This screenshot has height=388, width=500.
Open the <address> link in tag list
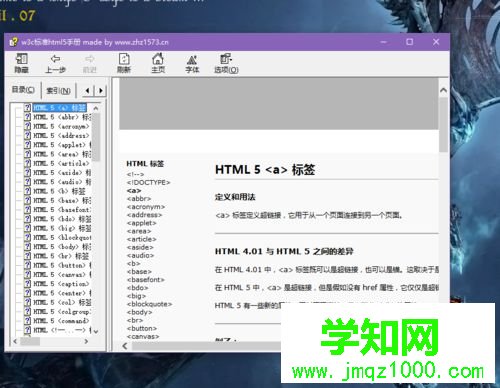coord(144,215)
